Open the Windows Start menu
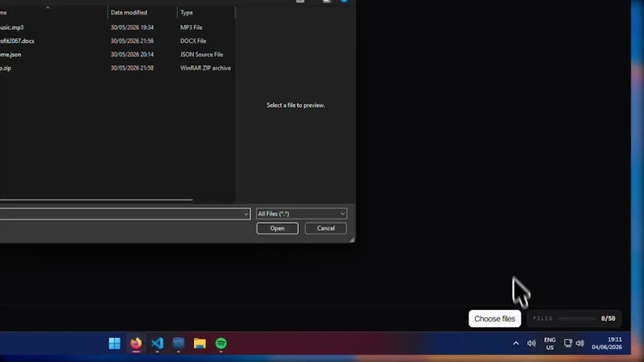Image resolution: width=644 pixels, height=362 pixels. click(114, 343)
